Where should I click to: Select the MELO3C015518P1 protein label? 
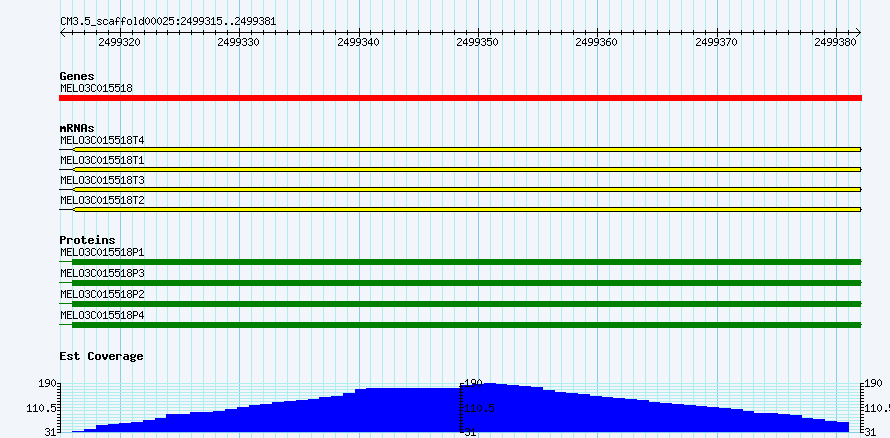pyautogui.click(x=102, y=252)
